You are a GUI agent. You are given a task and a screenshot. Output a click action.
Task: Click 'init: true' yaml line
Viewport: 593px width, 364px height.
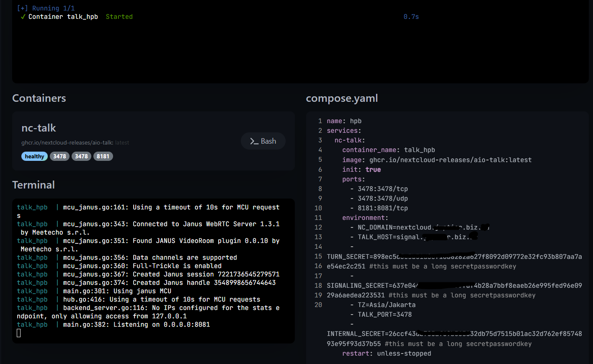(361, 170)
